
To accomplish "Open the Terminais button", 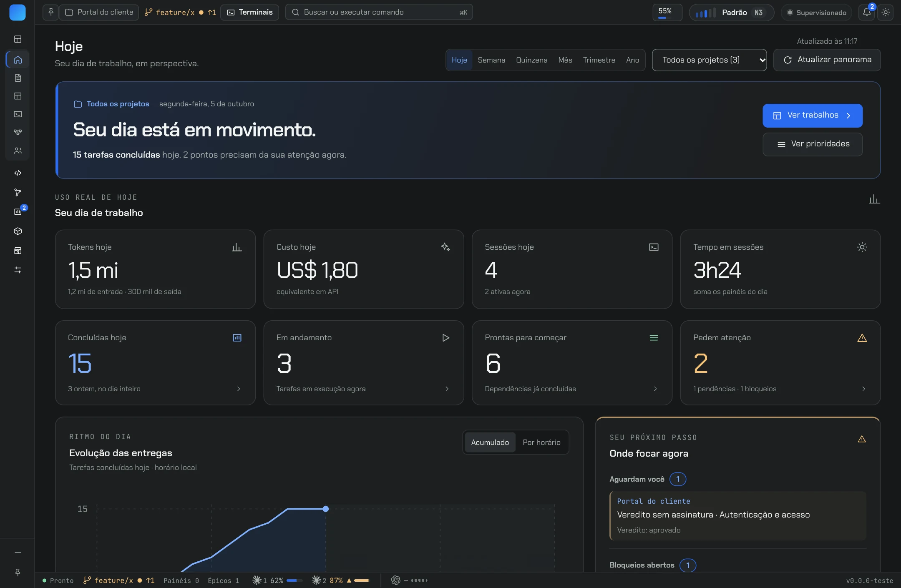I will click(249, 12).
